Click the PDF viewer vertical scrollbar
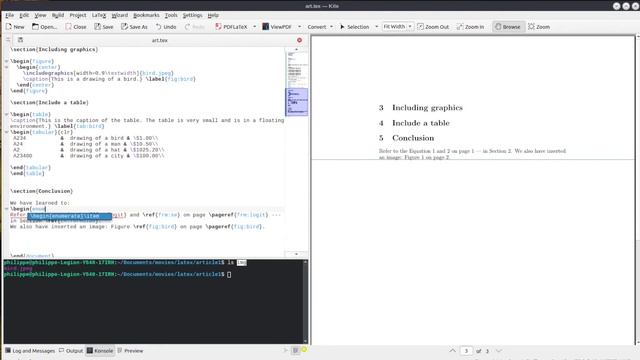Screen dimensions: 640x360 tap(638, 190)
